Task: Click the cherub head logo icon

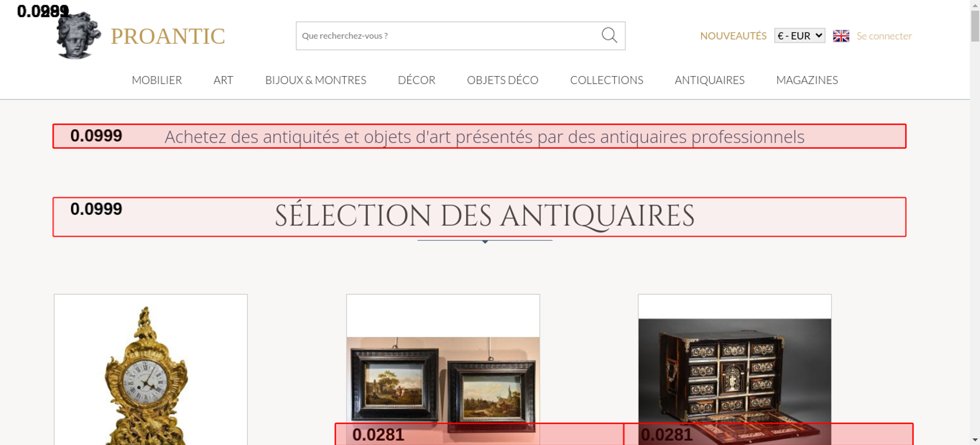Action: [78, 36]
